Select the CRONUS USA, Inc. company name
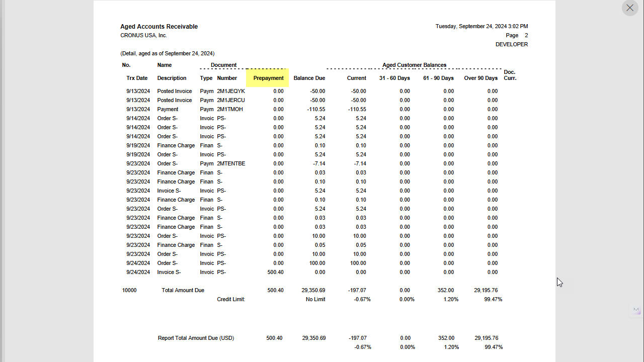Screen dimensions: 644x362 tap(143, 35)
